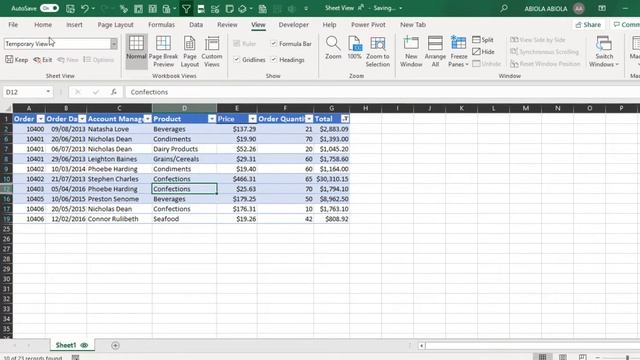
Task: Open the Data tab
Action: 196,24
